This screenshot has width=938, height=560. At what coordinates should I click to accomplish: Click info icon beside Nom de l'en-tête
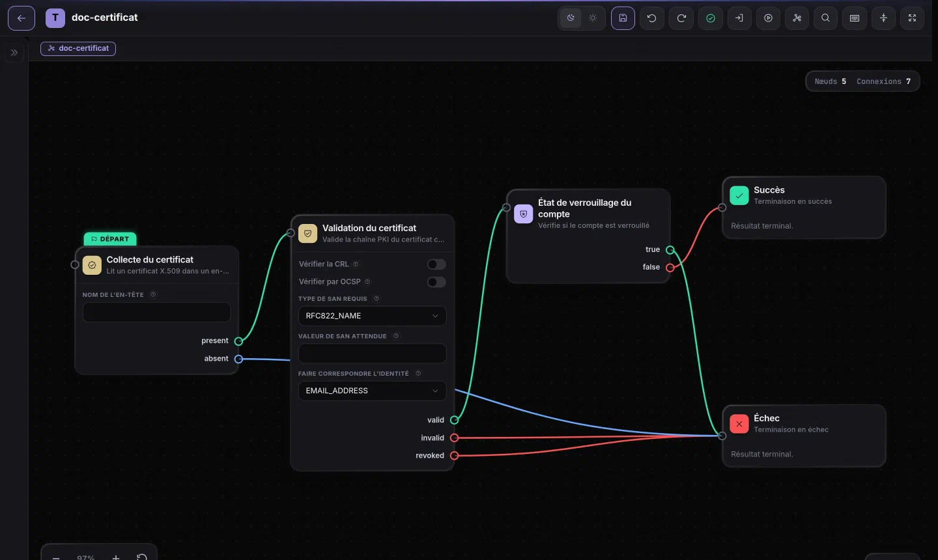[153, 294]
